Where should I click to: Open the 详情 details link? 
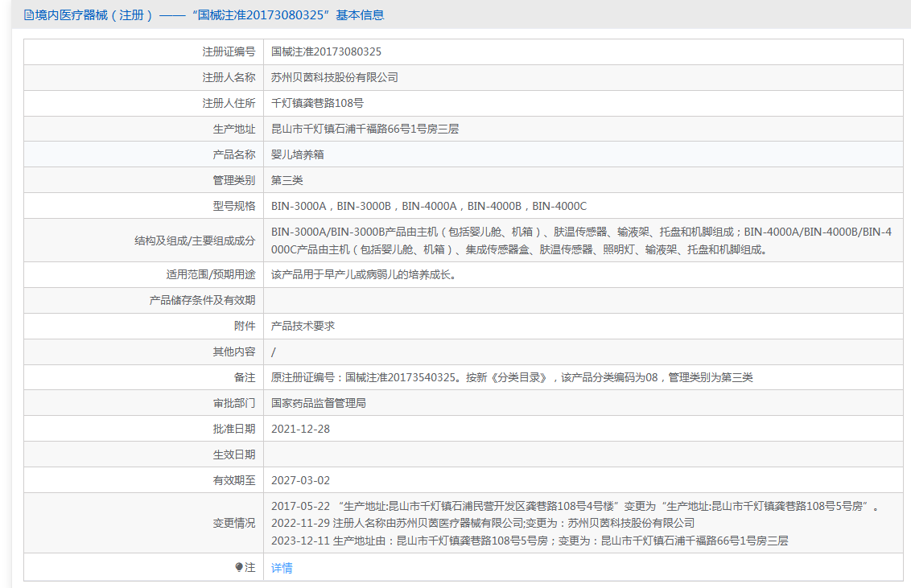(x=282, y=568)
